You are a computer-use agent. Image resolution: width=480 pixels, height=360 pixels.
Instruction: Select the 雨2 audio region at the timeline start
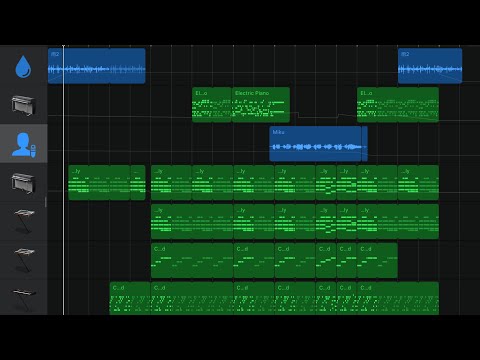pos(97,66)
